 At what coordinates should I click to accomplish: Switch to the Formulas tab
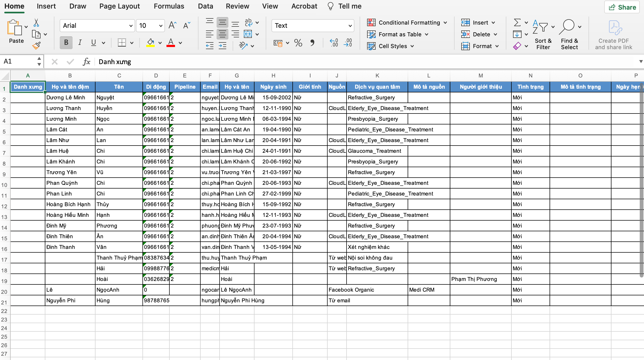click(169, 6)
